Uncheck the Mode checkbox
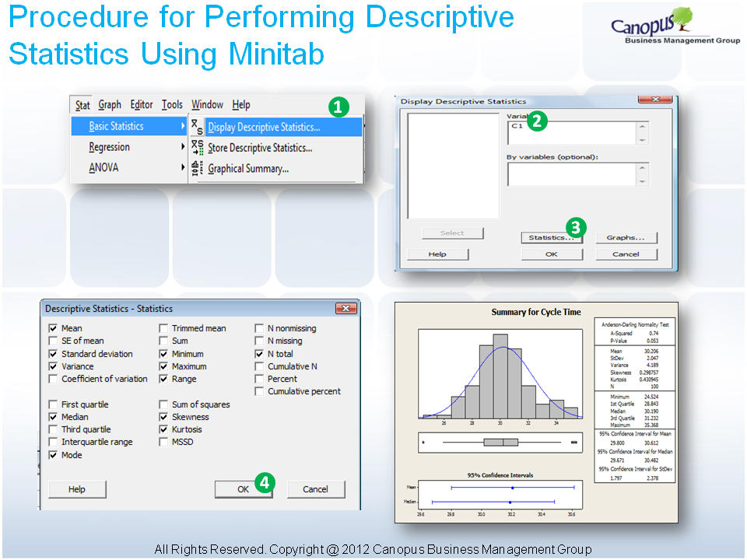Screen dimensions: 747x560 pos(54,455)
